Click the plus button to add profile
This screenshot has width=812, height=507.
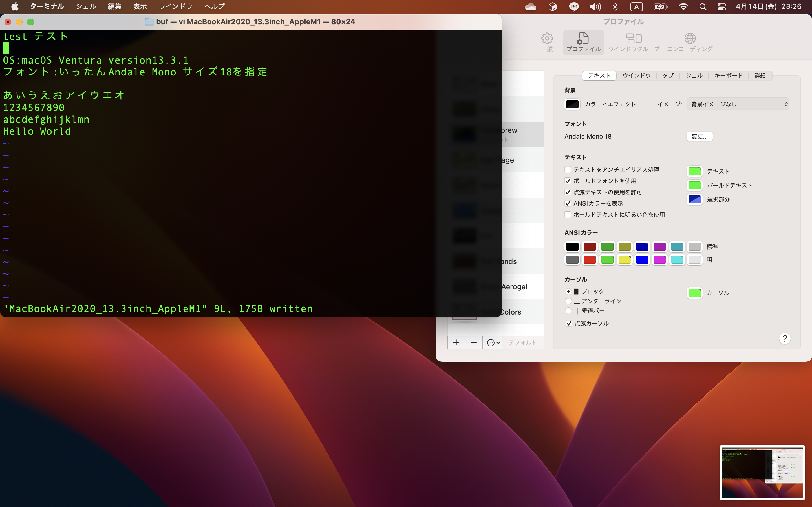(456, 342)
